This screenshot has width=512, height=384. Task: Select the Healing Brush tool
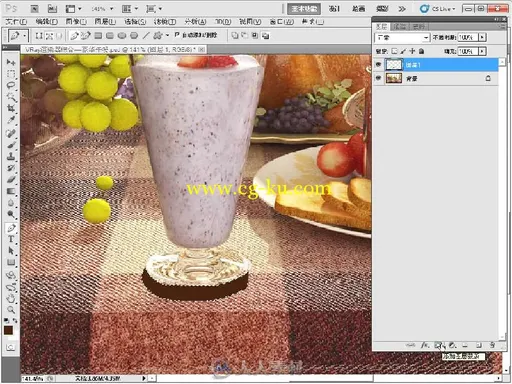pos(11,133)
